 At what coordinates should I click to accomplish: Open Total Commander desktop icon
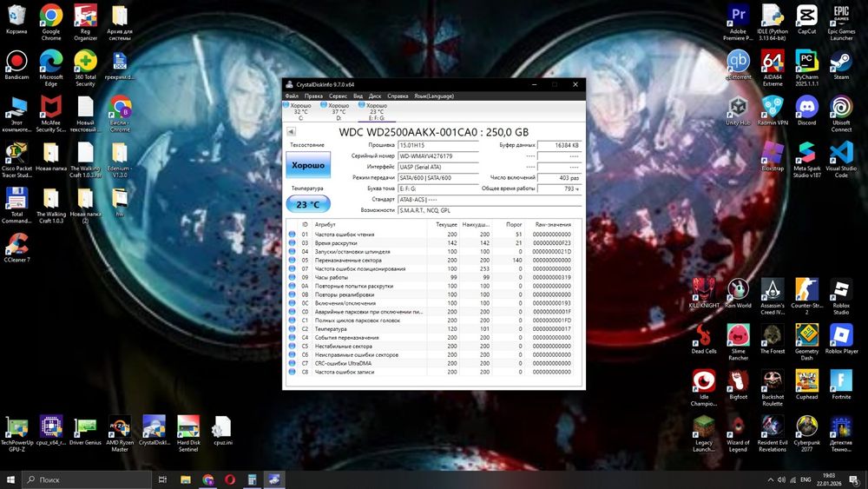[16, 205]
